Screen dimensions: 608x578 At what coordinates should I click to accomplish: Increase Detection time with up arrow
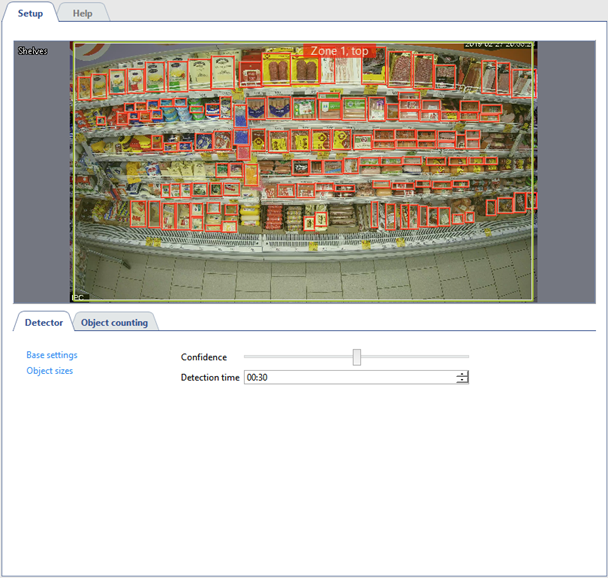(462, 374)
